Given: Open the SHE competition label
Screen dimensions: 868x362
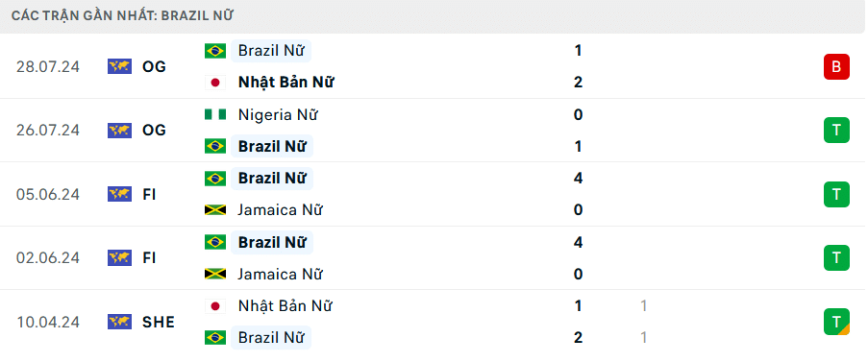Looking at the screenshot, I should click(x=159, y=323).
